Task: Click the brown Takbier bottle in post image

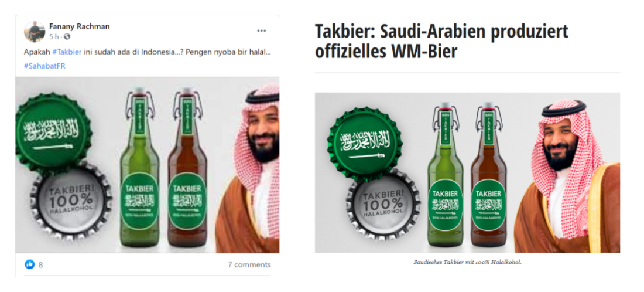Action: click(187, 168)
